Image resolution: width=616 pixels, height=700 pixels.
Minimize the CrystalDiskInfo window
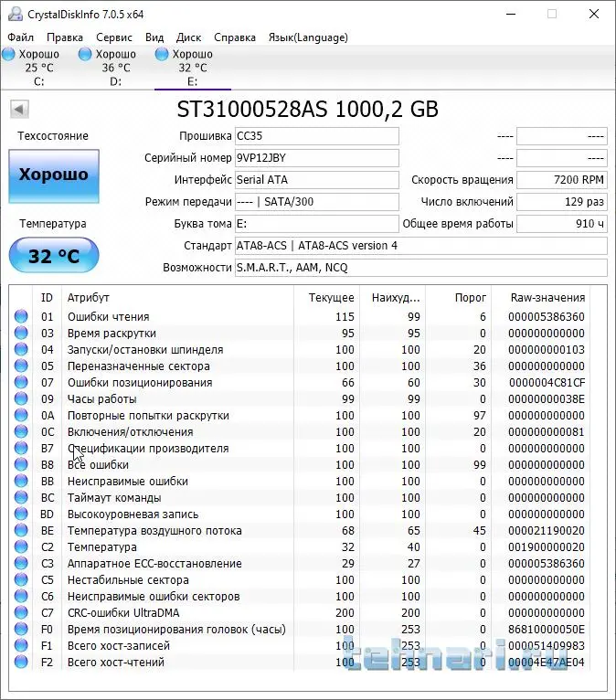coord(511,14)
